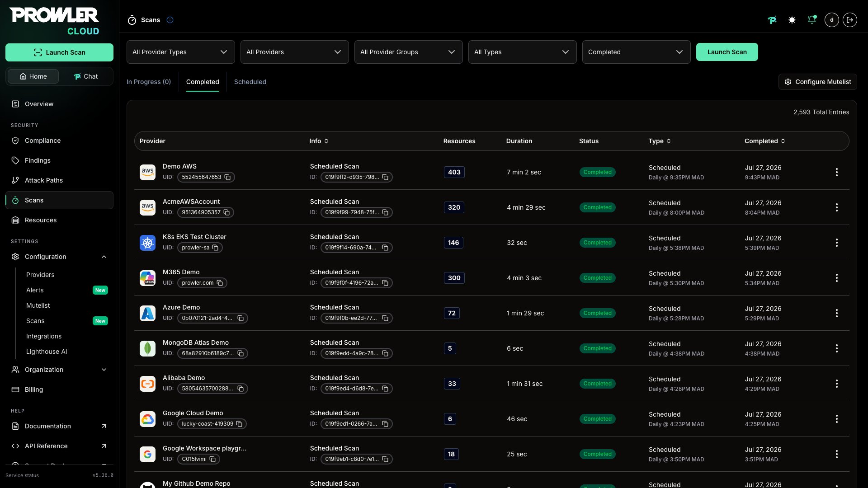Copy scan ID of Demo AWS scan

[386, 177]
